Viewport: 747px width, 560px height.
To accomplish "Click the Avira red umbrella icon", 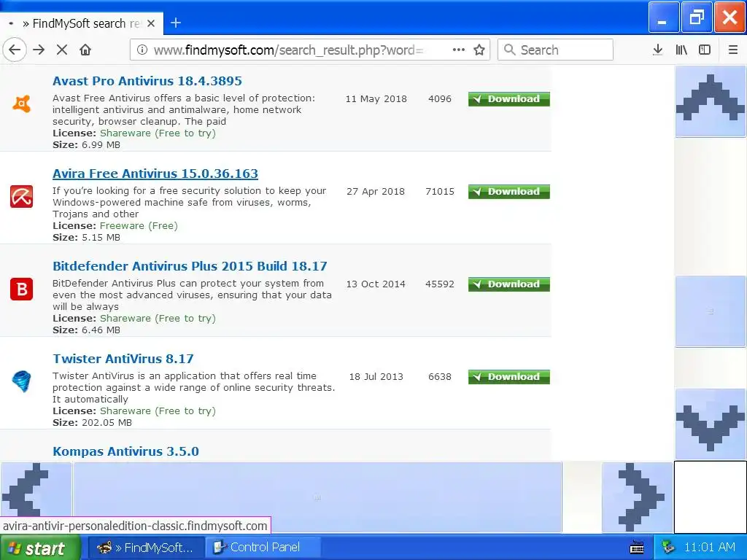I will (21, 197).
